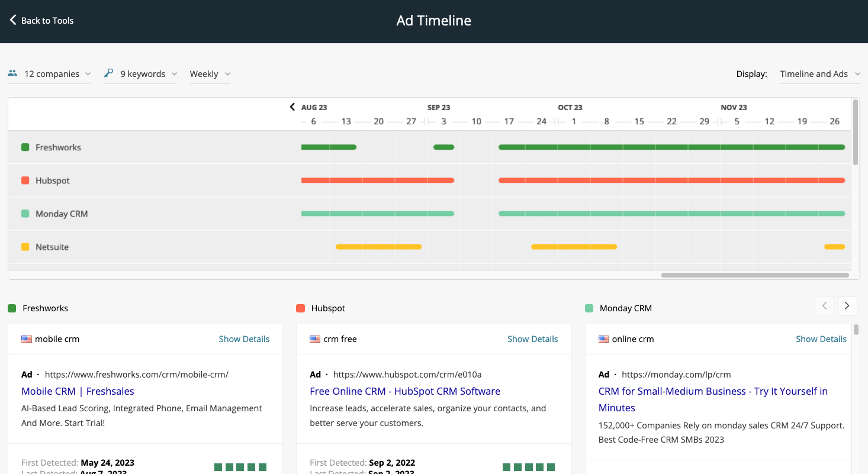The image size is (868, 474).
Task: Click the Netsuite row label in timeline
Action: click(52, 247)
